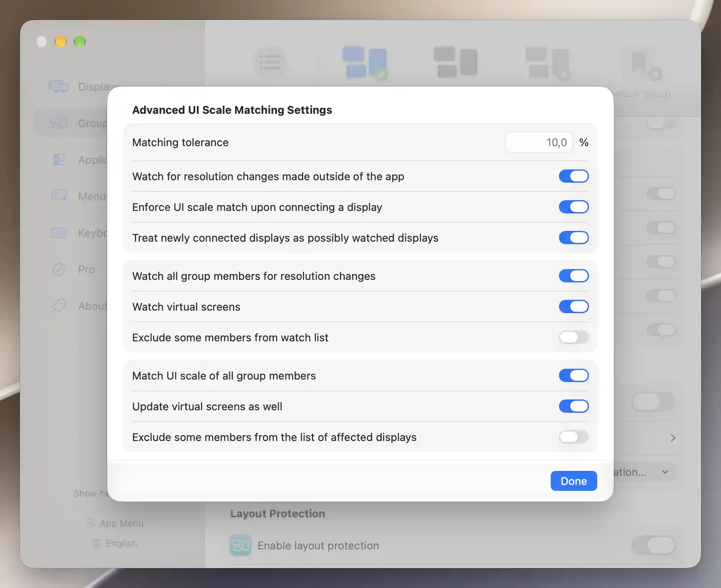This screenshot has width=721, height=588.
Task: Enable Exclude some members from watch list
Action: pos(574,337)
